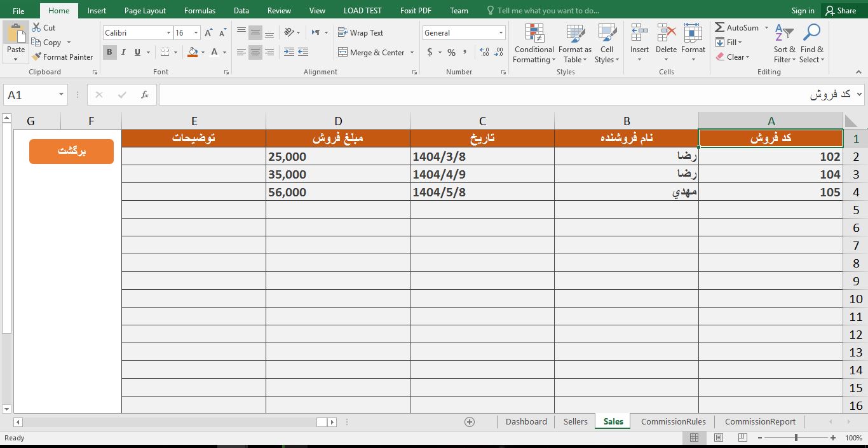This screenshot has width=868, height=448.
Task: Open the font name dropdown (Calibri)
Action: [168, 33]
